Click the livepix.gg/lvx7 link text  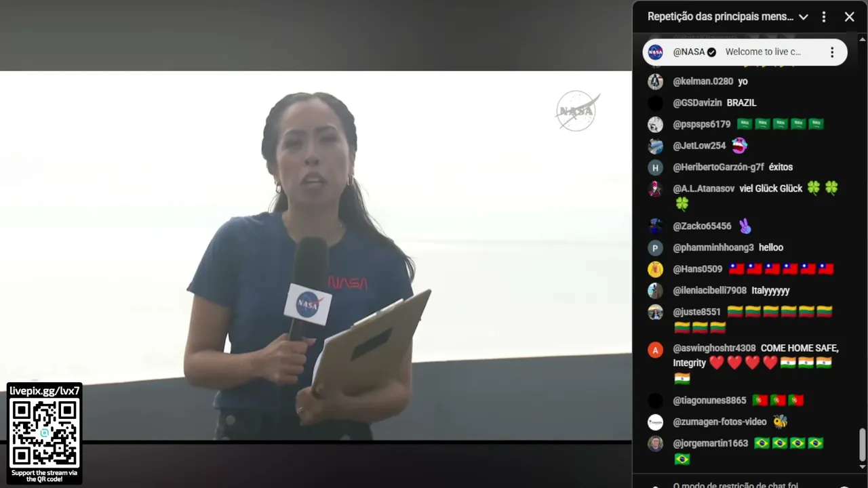point(45,391)
